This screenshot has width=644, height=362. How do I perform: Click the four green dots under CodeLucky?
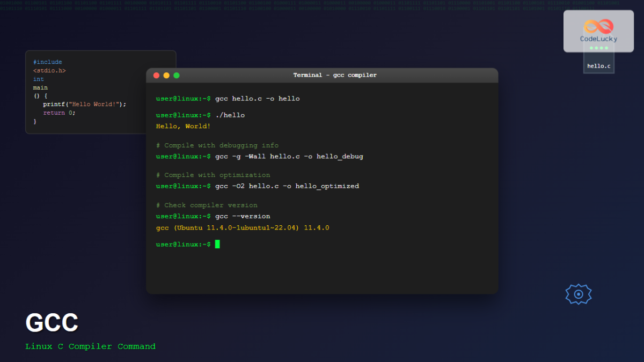598,48
